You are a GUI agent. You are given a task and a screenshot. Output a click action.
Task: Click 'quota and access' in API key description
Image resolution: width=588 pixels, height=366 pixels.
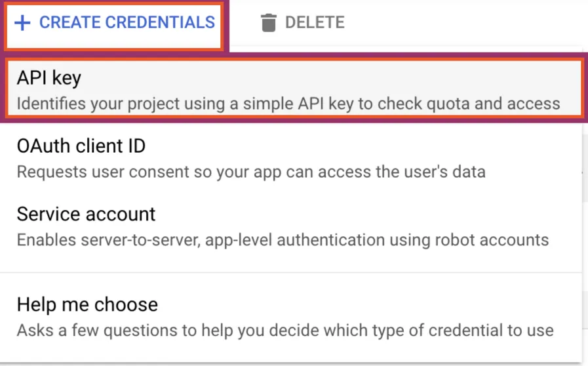[493, 104]
